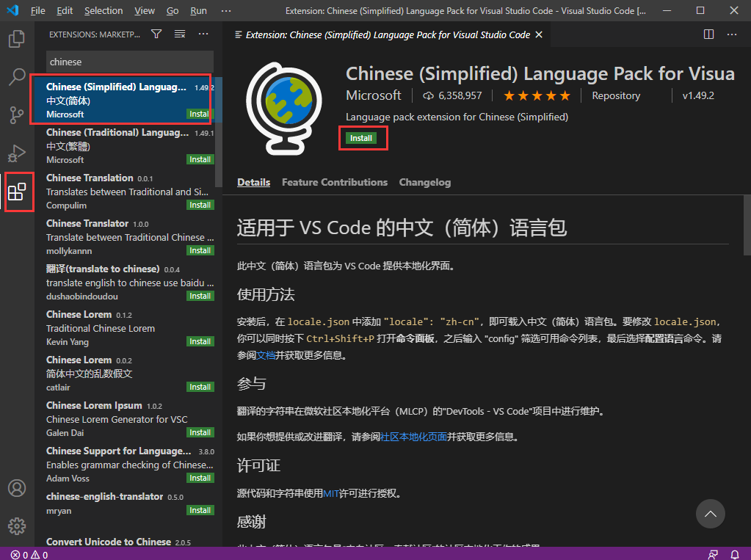Click the errors and warnings status indicator
Screen dimensions: 751x560
[29, 555]
